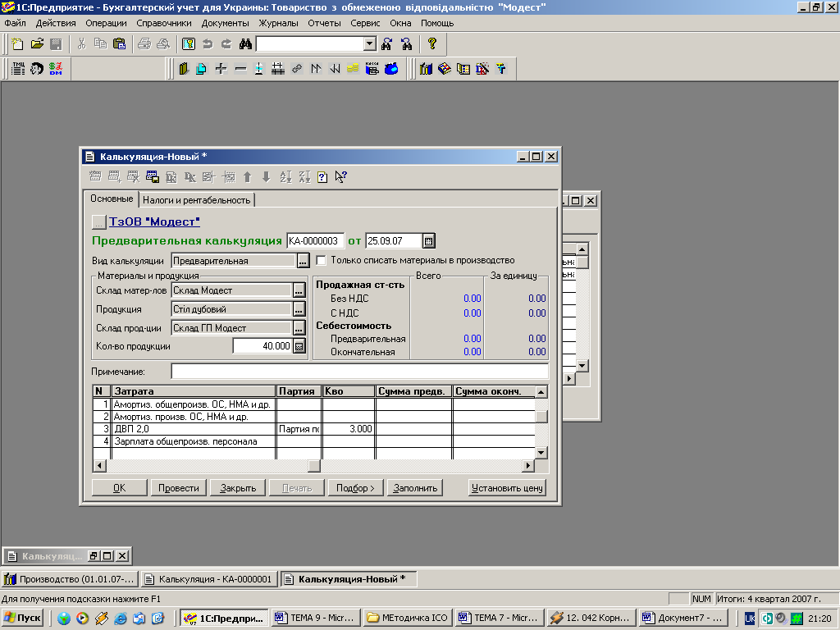Screen dimensions: 840x630
Task: Click the Установить цену button
Action: [507, 488]
